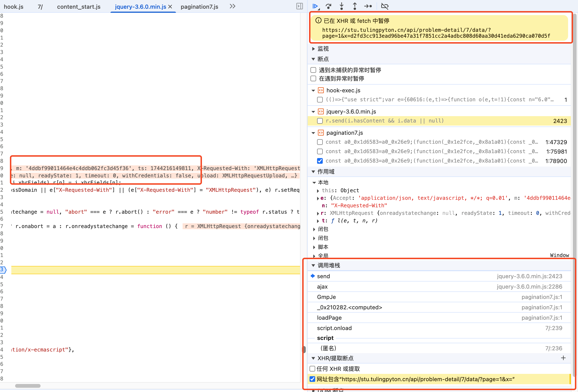Click Step over next function call
The image size is (578, 392).
click(329, 6)
